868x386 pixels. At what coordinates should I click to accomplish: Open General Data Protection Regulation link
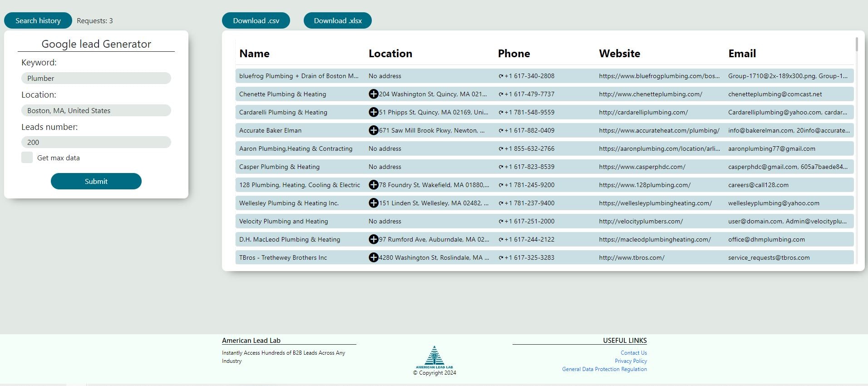click(605, 369)
